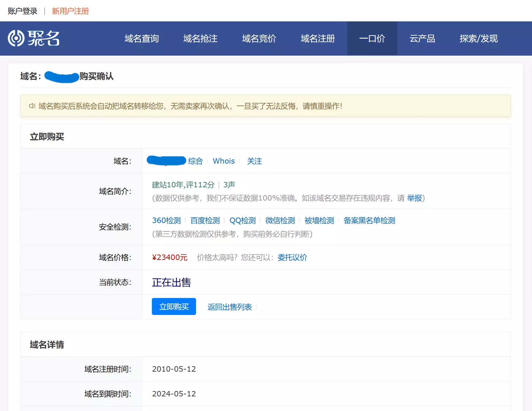
Task: Click the 建站10年,评112分 description
Action: tap(183, 185)
